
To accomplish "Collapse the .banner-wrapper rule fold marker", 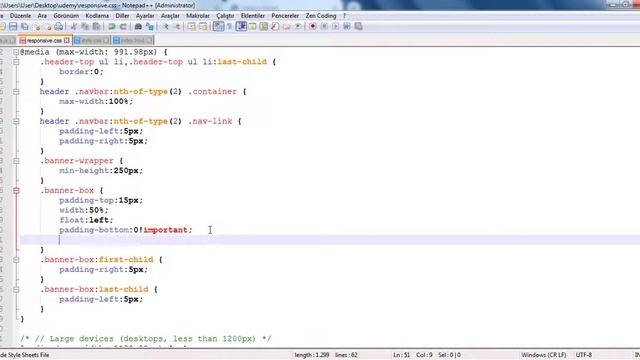I will pyautogui.click(x=16, y=161).
